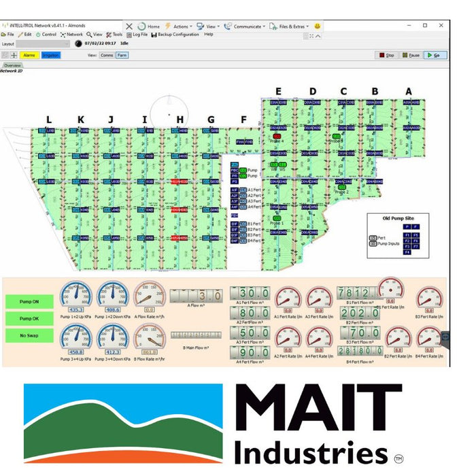Screen dimensions: 476x476
Task: Click the A Flow m³ counter
Action: click(x=196, y=296)
